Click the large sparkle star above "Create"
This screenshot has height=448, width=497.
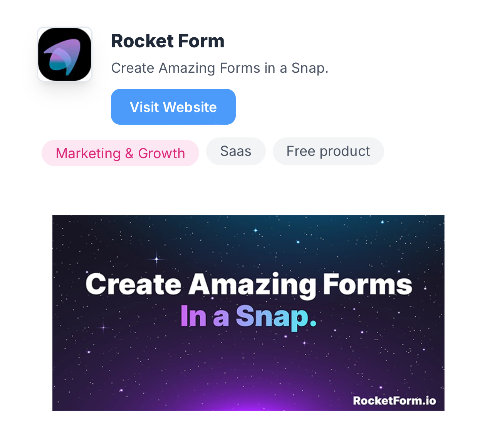[156, 259]
